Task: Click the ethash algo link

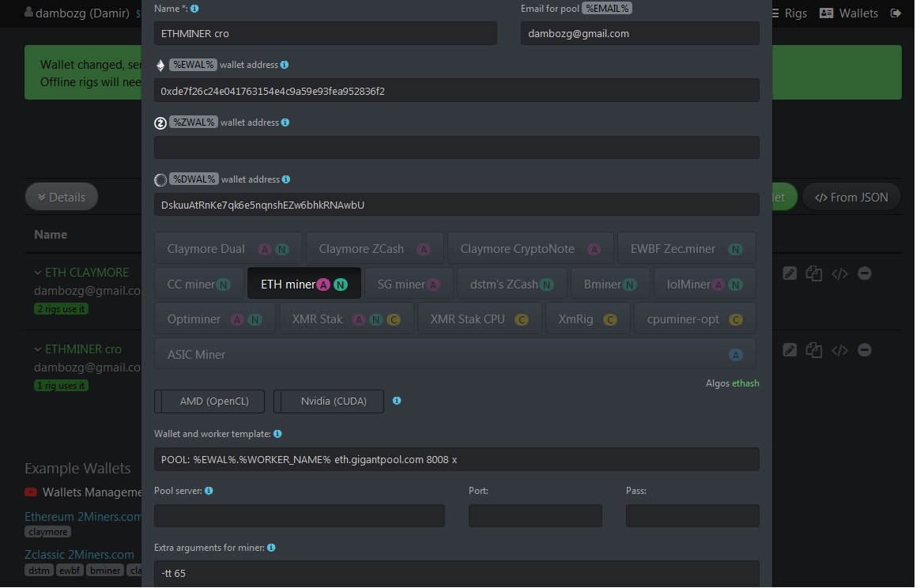Action: coord(745,384)
